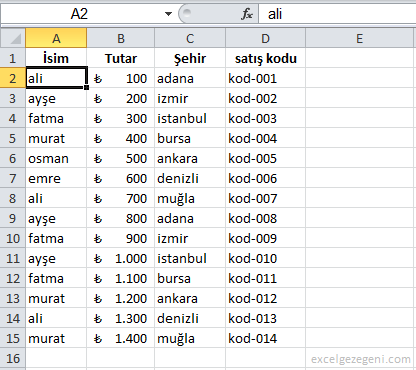Select column A header
Screen dimensions: 416x370
pyautogui.click(x=56, y=38)
